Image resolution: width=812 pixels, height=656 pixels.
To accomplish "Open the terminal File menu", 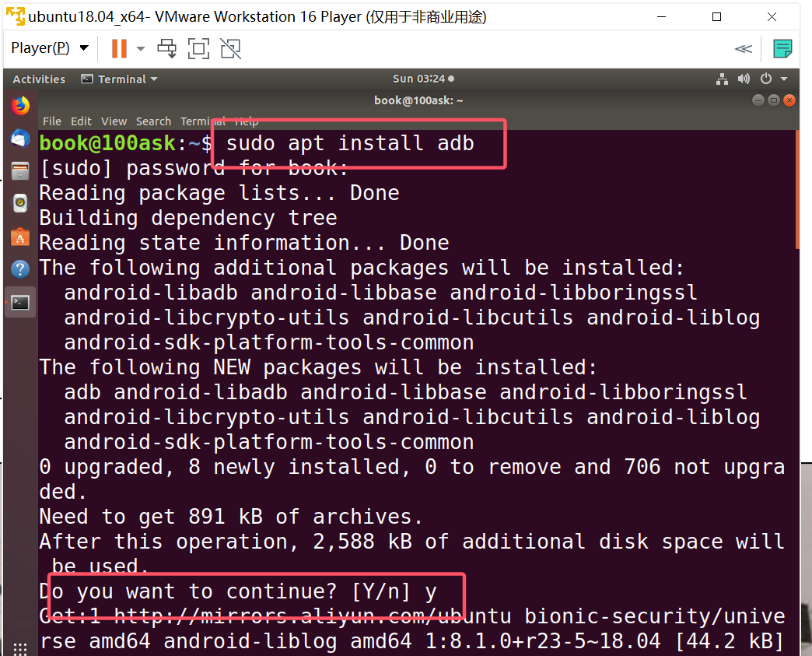I will pos(52,121).
